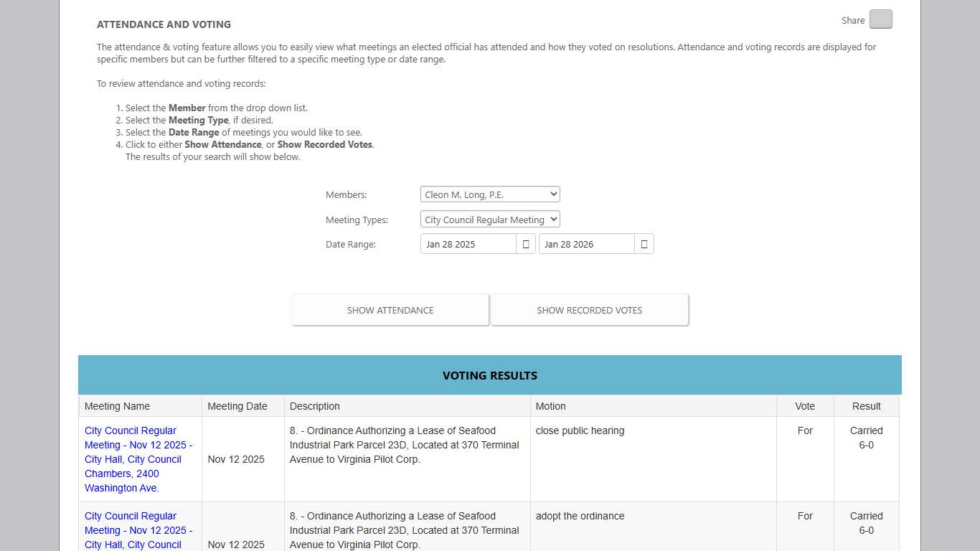The height and width of the screenshot is (551, 980).
Task: Select the "adopt the ordinance" motion cell
Action: 580,517
